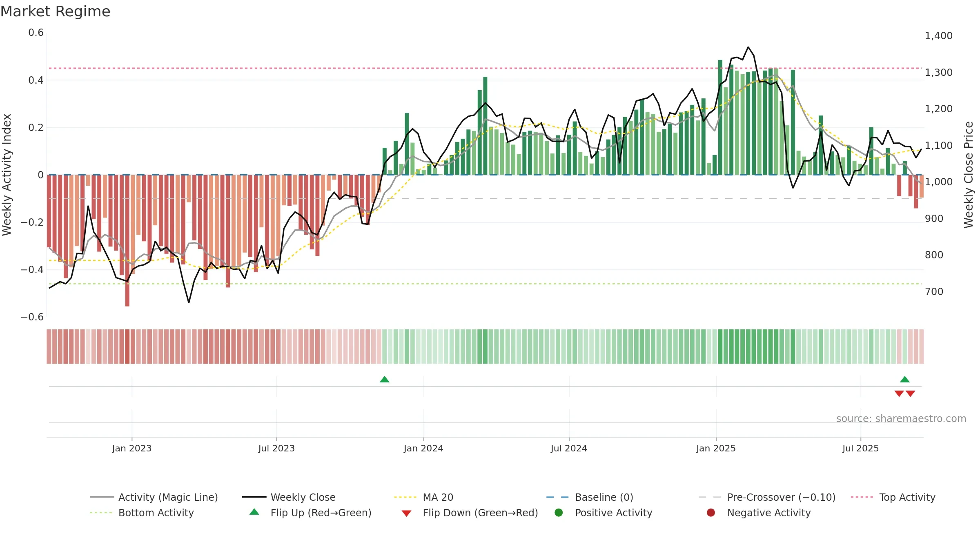Viewport: 980px width, 551px height.
Task: Click the Jan 2024 axis label
Action: (x=423, y=448)
